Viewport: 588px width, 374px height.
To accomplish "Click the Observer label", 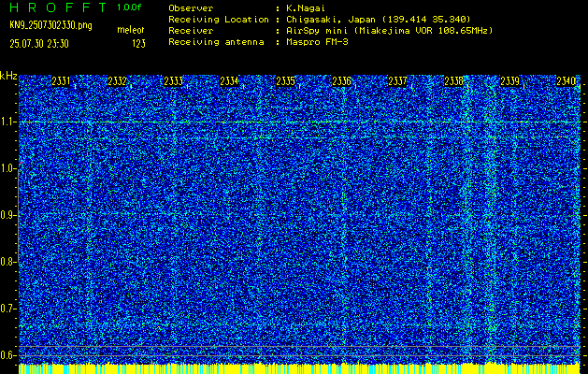I will pyautogui.click(x=191, y=8).
